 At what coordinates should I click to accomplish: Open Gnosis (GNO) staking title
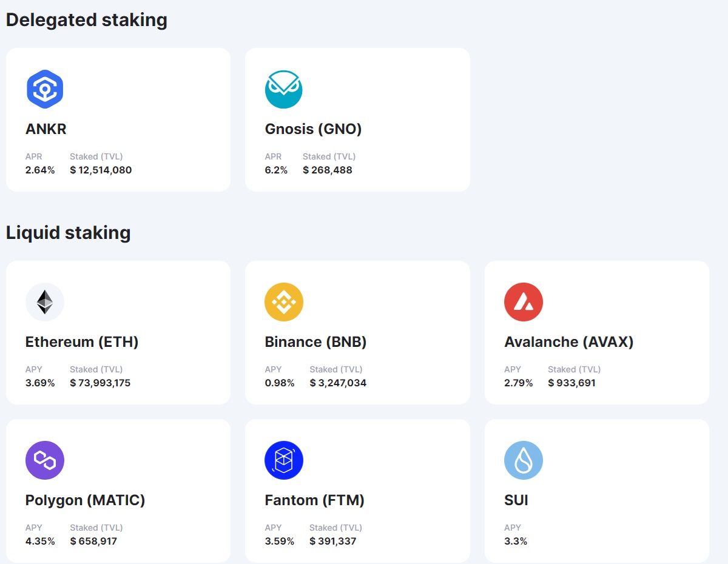313,129
